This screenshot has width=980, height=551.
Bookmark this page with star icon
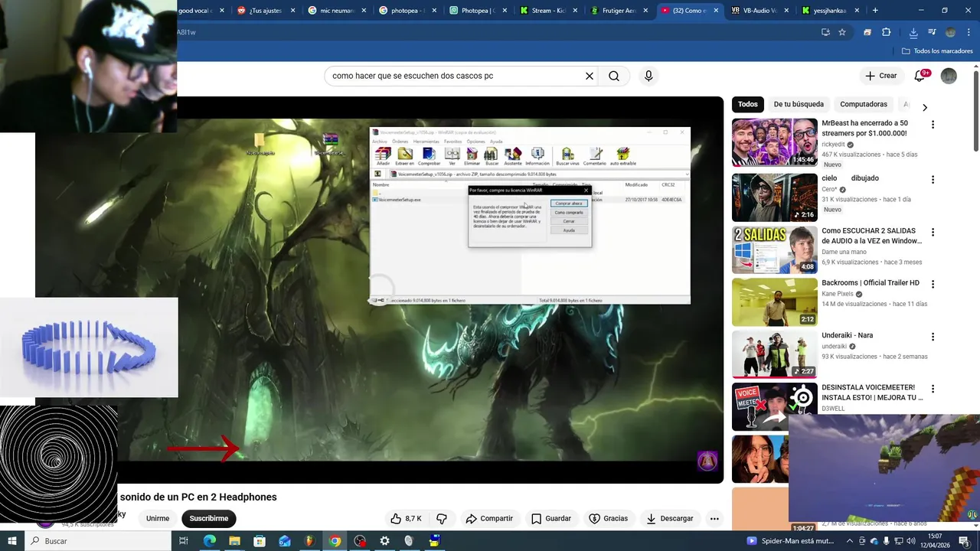coord(842,32)
